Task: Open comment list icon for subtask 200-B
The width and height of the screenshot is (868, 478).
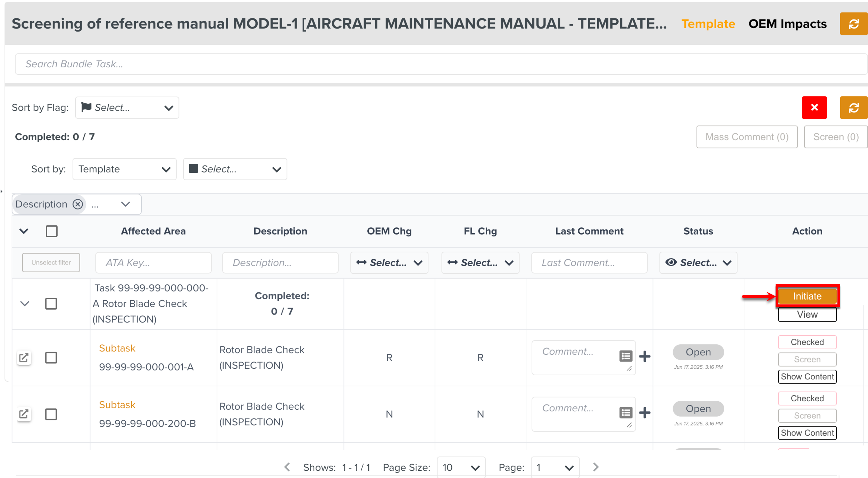Action: 626,413
